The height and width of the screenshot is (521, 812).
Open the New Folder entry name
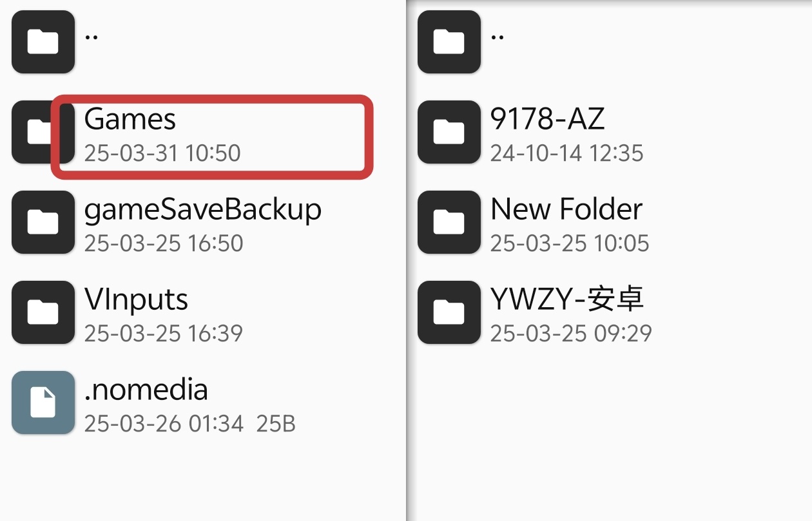point(566,209)
